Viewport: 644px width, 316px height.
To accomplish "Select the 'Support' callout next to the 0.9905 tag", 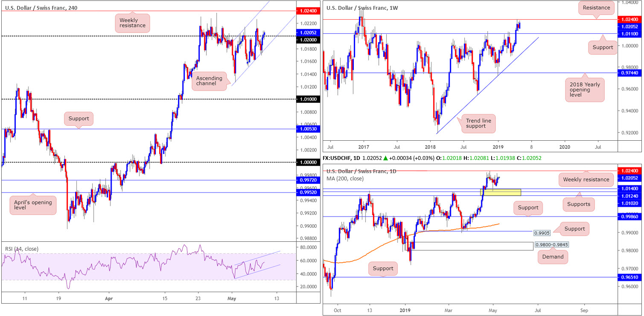I will pos(574,229).
